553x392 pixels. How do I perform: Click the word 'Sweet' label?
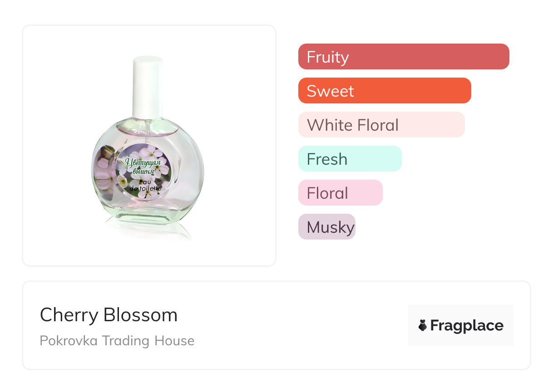pos(330,91)
